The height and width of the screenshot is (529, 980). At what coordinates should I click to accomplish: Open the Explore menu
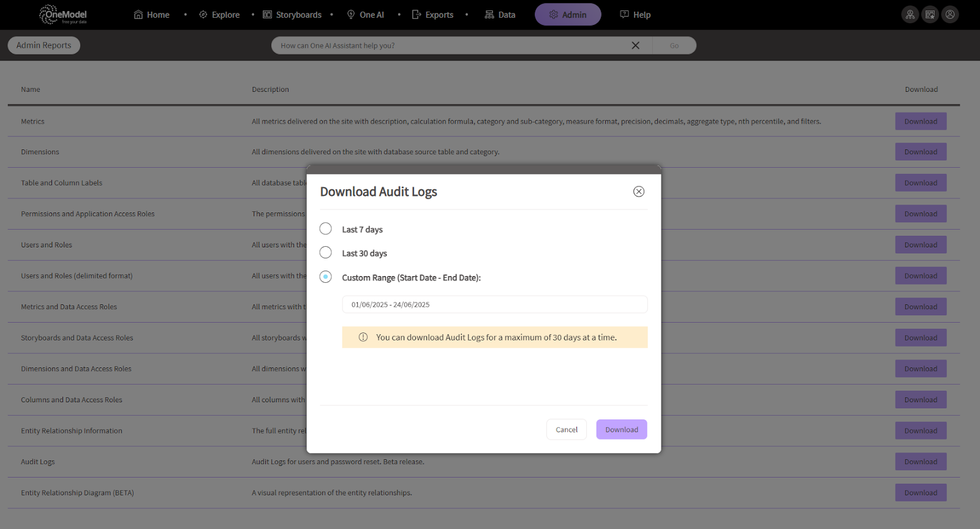[219, 15]
